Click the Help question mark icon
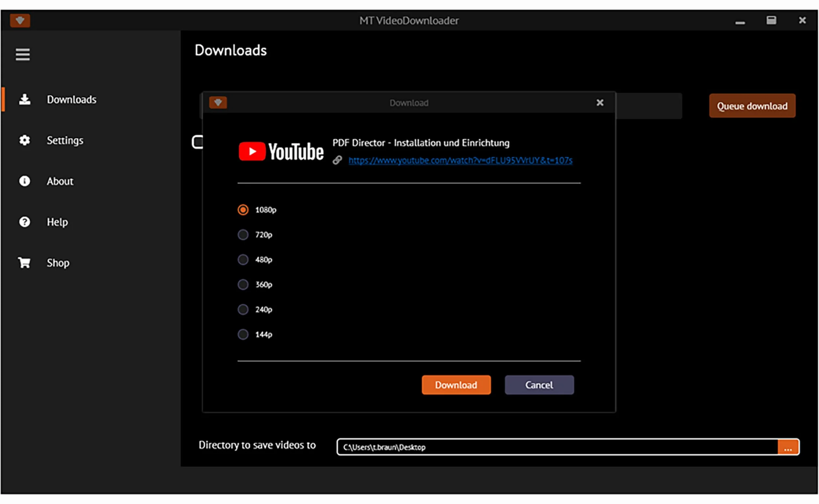 [25, 222]
